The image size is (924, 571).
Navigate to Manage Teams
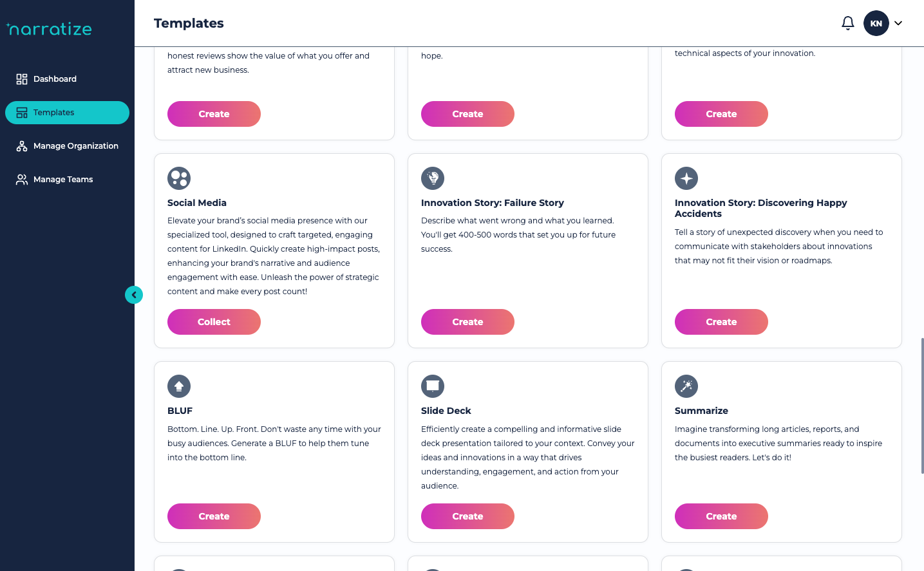click(x=63, y=180)
